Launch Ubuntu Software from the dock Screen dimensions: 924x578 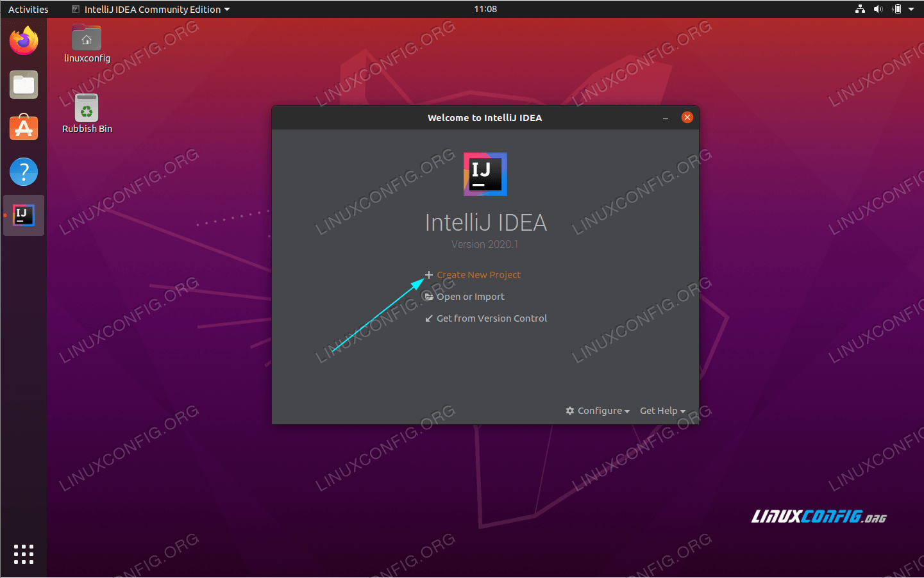click(x=24, y=128)
